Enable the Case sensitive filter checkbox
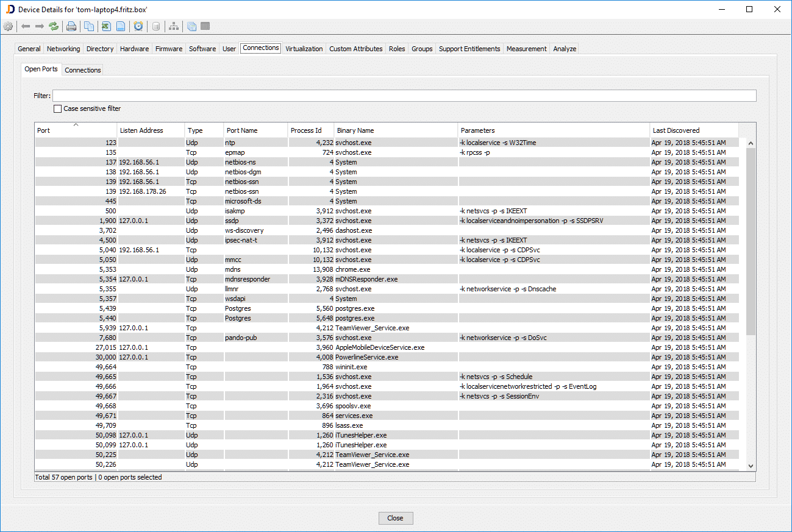This screenshot has height=532, width=792. 58,109
